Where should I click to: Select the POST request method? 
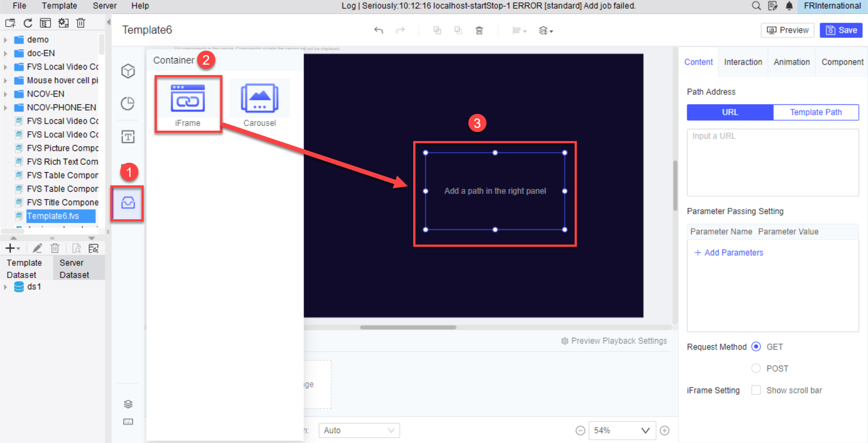coord(756,368)
